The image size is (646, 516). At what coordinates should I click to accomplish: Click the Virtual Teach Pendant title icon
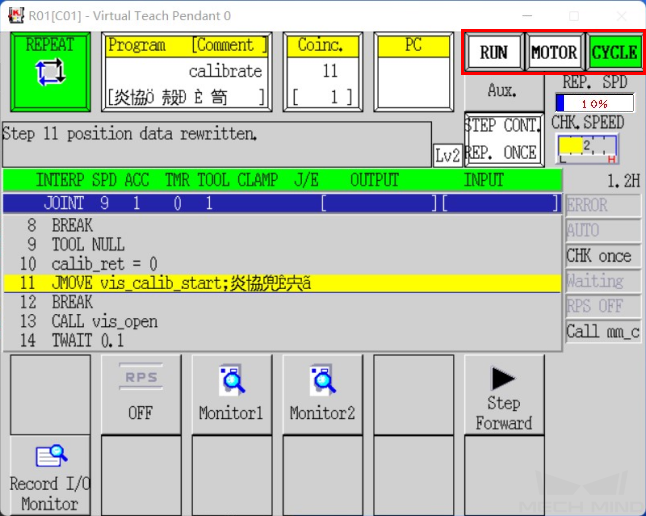pyautogui.click(x=16, y=16)
